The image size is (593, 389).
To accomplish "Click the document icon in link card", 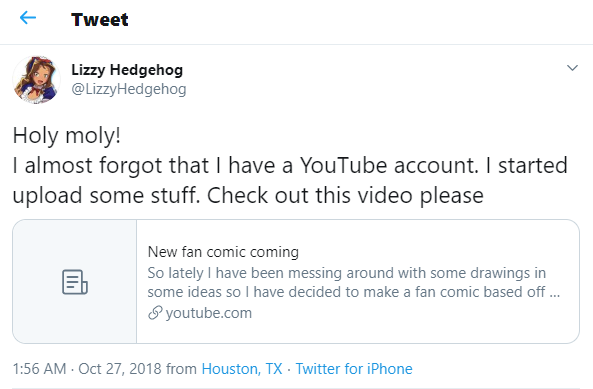I will (x=75, y=282).
